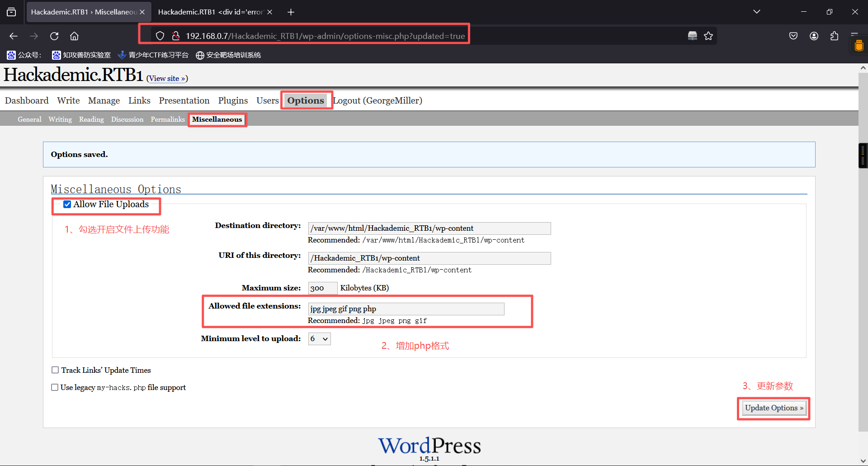Open the list all tabs dropdown

(757, 12)
